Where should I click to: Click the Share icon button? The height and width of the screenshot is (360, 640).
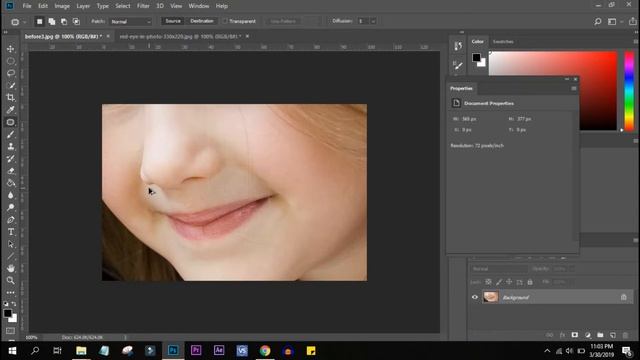633,22
